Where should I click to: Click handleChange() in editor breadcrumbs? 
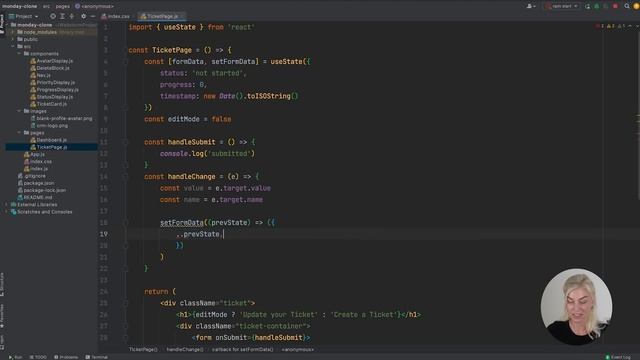coord(184,349)
